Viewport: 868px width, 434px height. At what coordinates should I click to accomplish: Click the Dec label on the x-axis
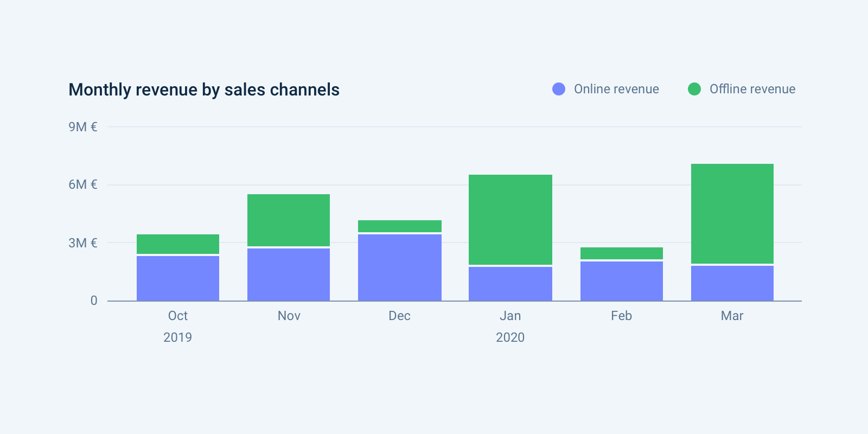[400, 316]
